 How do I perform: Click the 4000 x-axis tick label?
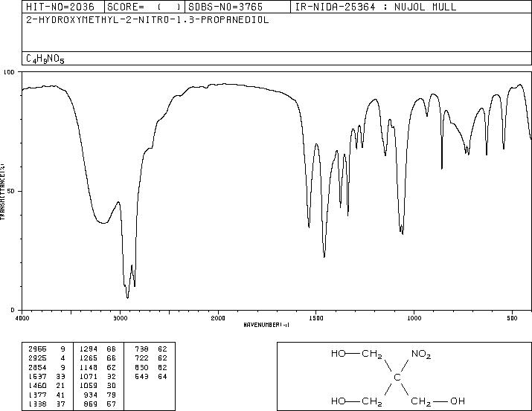22,318
